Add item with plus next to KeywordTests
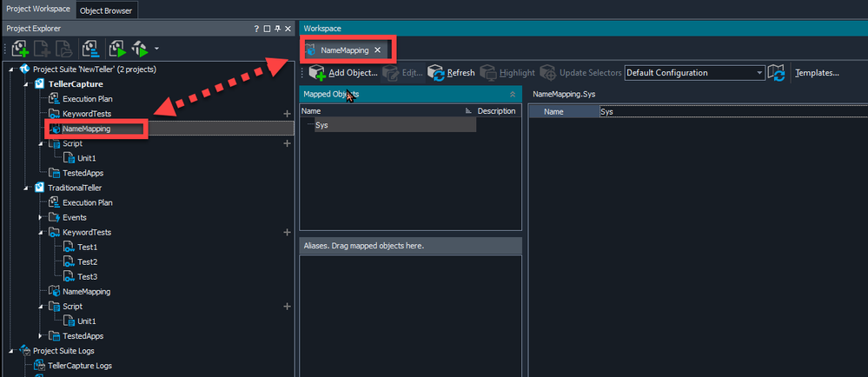Image resolution: width=868 pixels, height=377 pixels. tap(287, 114)
